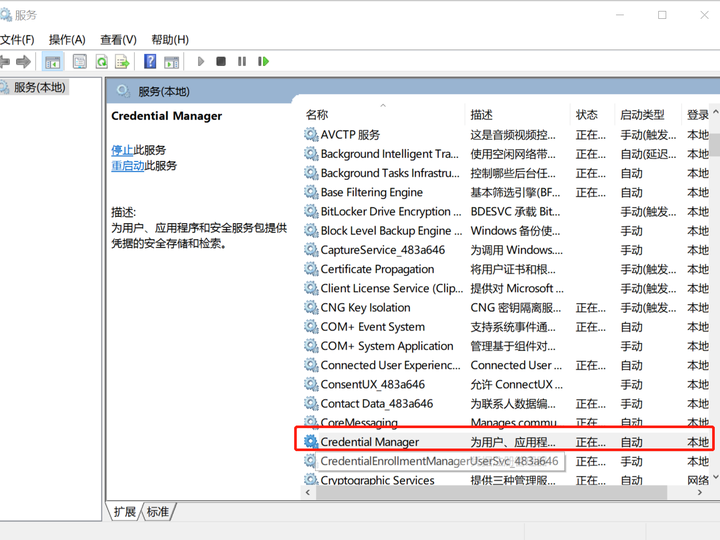Image resolution: width=720 pixels, height=540 pixels.
Task: Click the gear icon beside AVCTP 服务
Action: (x=311, y=135)
